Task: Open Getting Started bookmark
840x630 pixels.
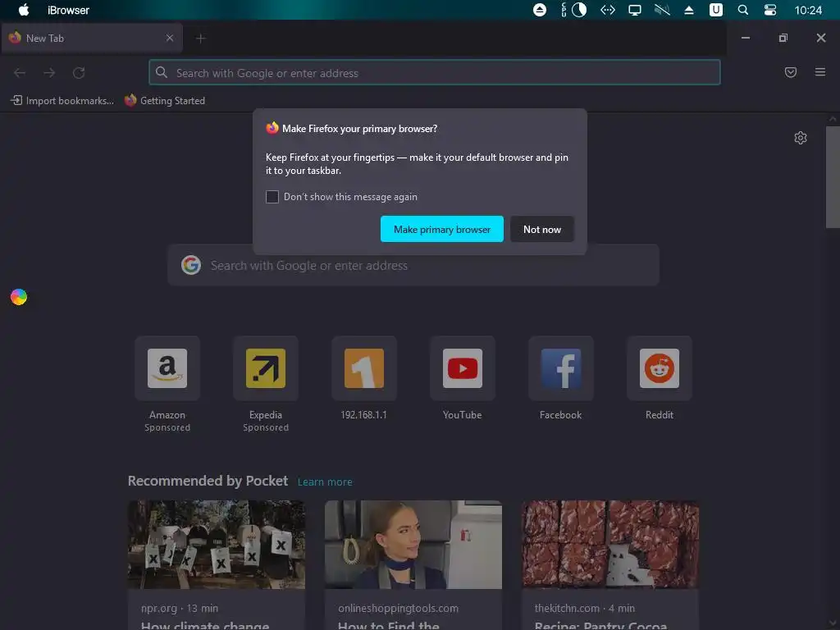Action: tap(164, 101)
